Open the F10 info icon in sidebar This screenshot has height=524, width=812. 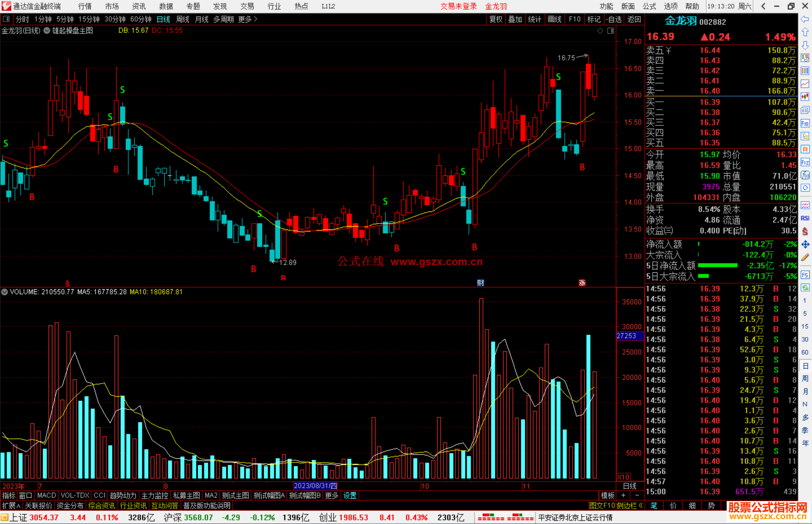[x=805, y=123]
